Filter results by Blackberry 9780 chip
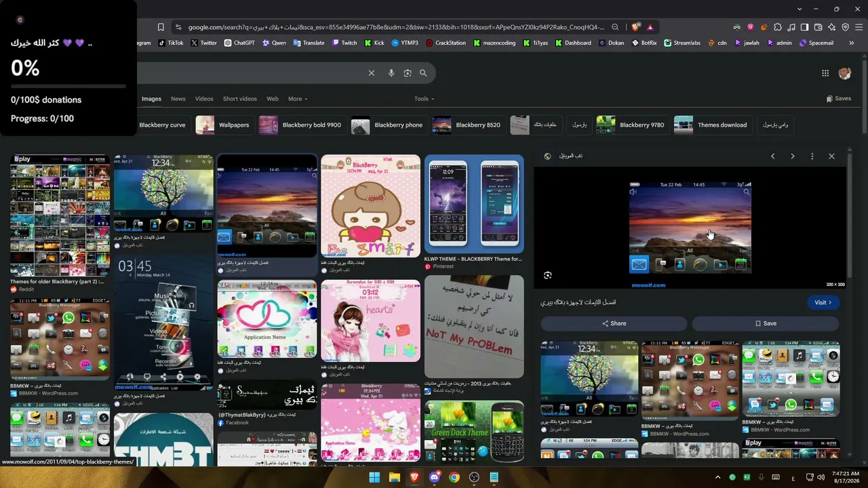 click(x=633, y=125)
